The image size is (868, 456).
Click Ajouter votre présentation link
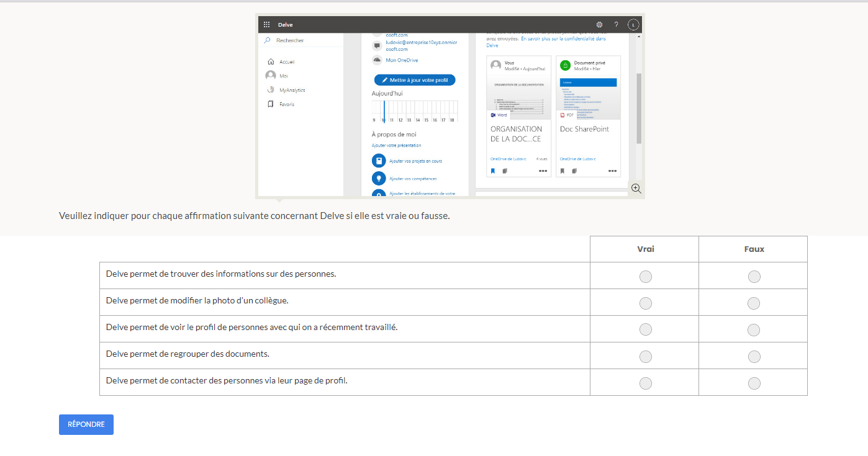[396, 146]
